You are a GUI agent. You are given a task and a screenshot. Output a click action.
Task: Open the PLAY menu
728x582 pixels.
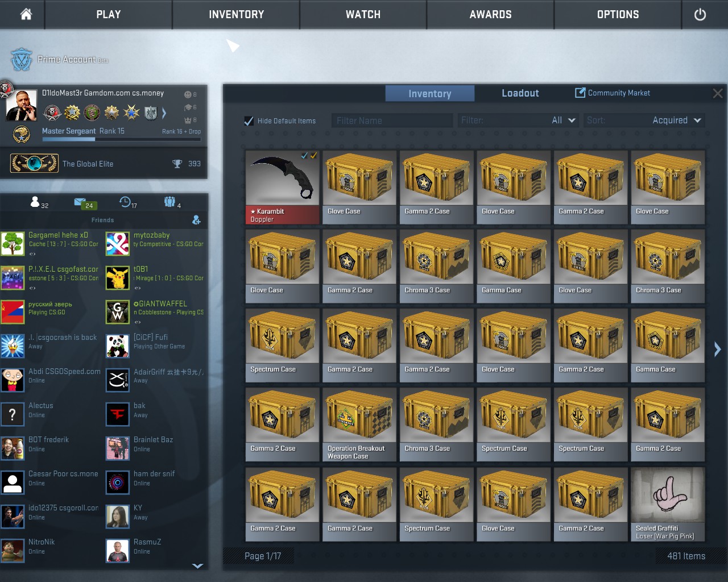(109, 14)
